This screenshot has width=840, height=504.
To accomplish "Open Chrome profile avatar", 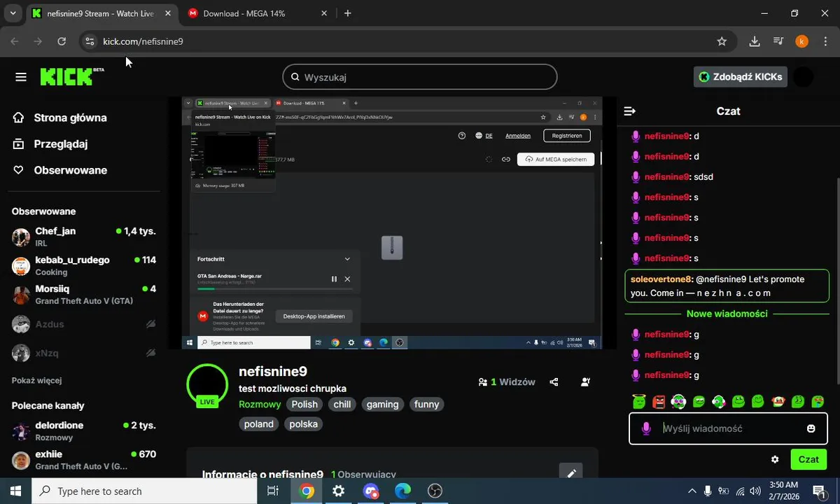I will click(802, 41).
